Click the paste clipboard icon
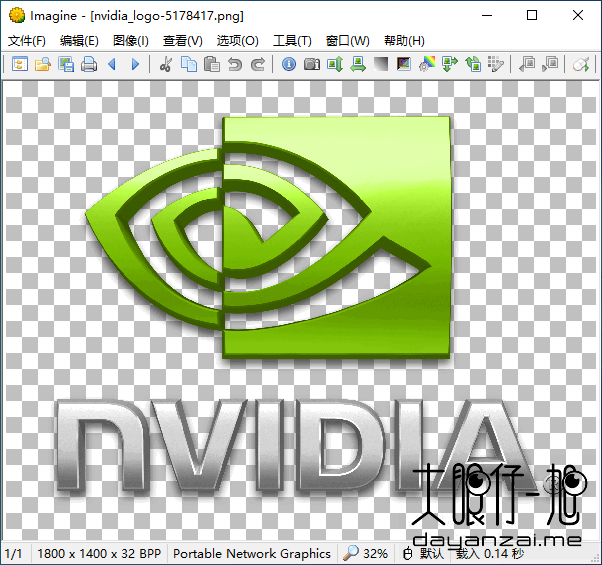The image size is (602, 565). (212, 64)
